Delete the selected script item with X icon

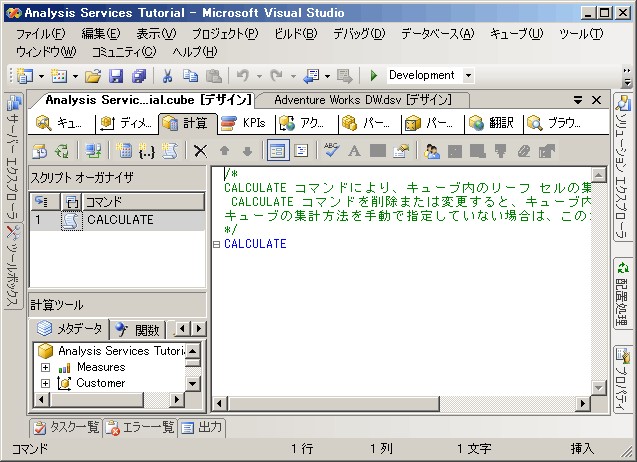(200, 151)
